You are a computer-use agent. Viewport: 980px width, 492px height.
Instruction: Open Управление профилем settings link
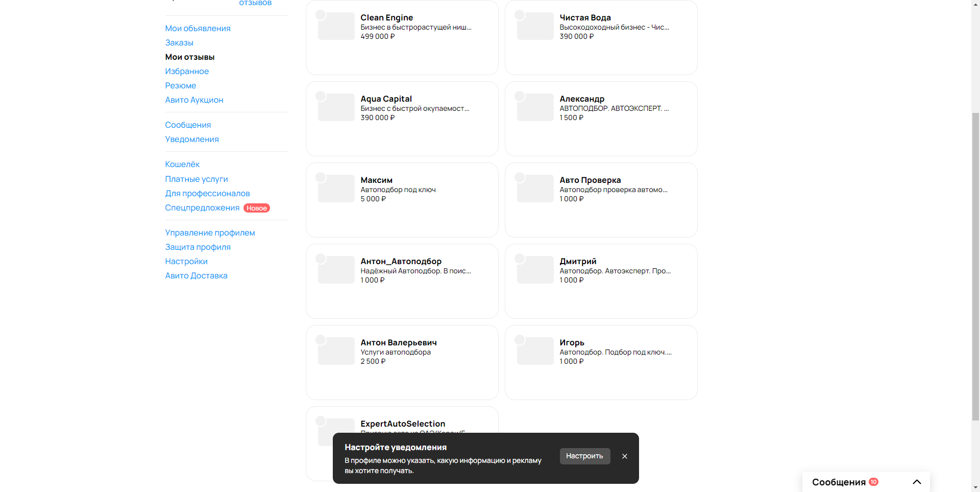pos(210,232)
